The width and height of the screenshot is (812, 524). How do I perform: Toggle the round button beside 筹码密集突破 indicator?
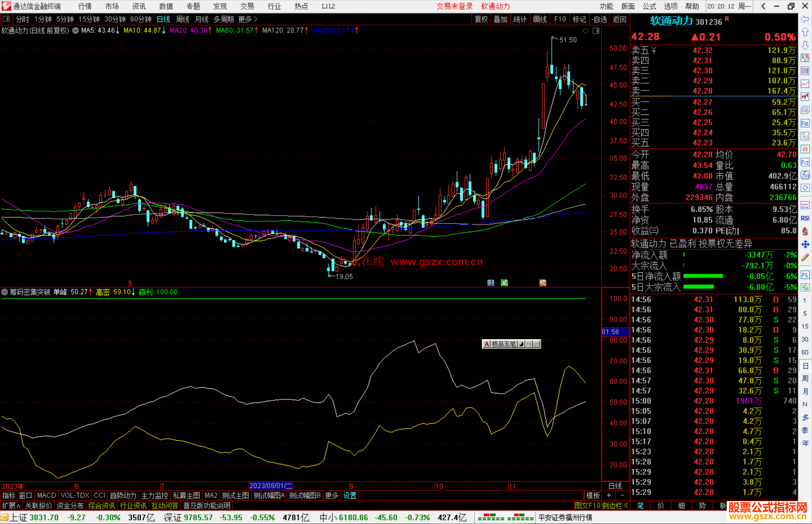(x=5, y=292)
